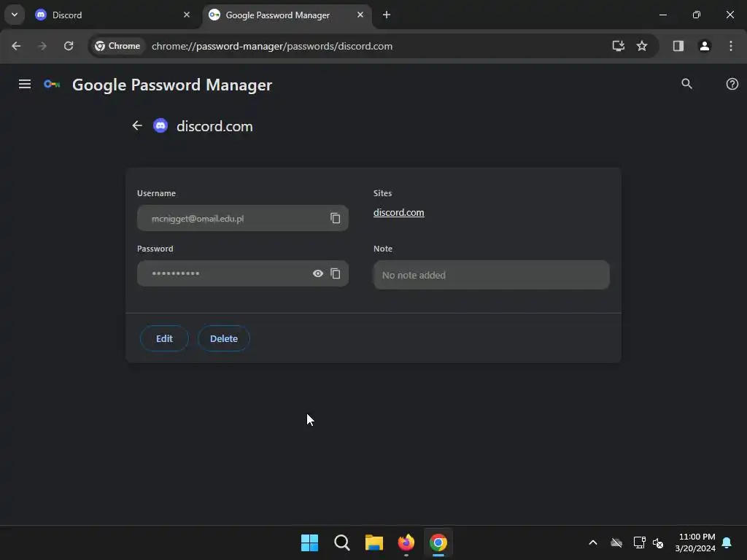Viewport: 747px width, 560px height.
Task: Click the Google Password Manager heading
Action: pyautogui.click(x=172, y=85)
